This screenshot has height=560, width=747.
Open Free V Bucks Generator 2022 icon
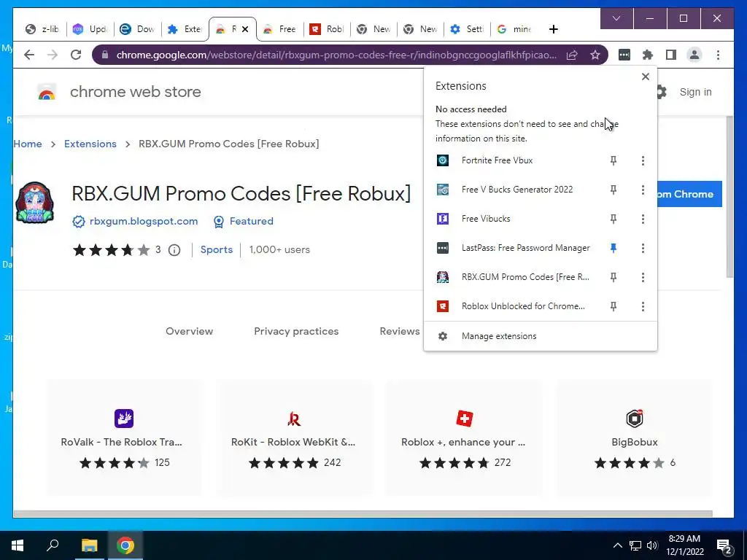coord(443,190)
